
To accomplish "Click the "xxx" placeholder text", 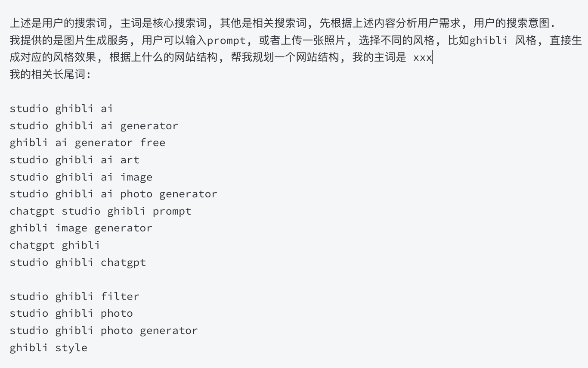I will click(x=422, y=57).
